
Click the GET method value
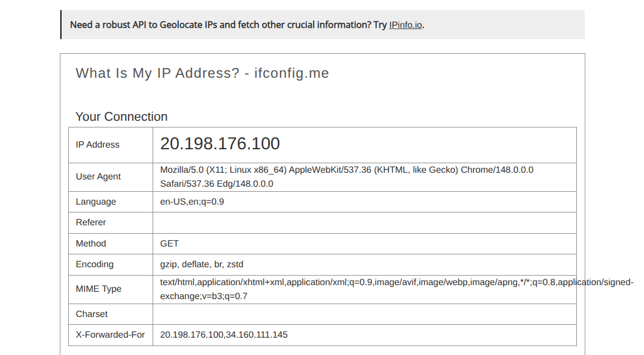click(169, 244)
